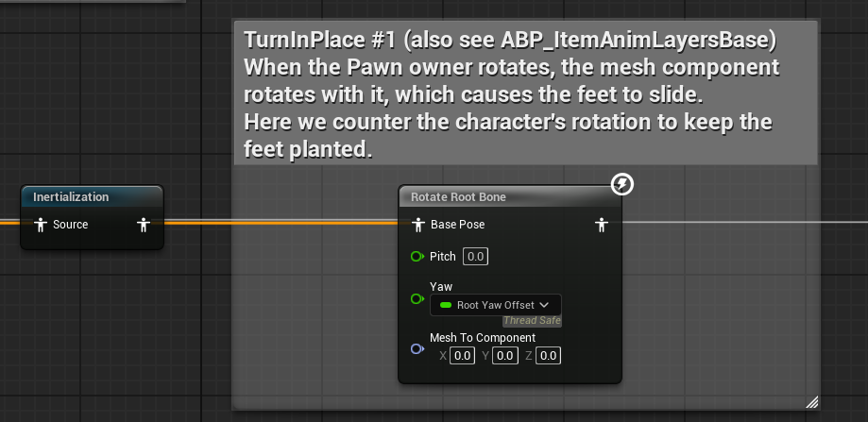Click the Inertialization output pose pin

pyautogui.click(x=144, y=225)
